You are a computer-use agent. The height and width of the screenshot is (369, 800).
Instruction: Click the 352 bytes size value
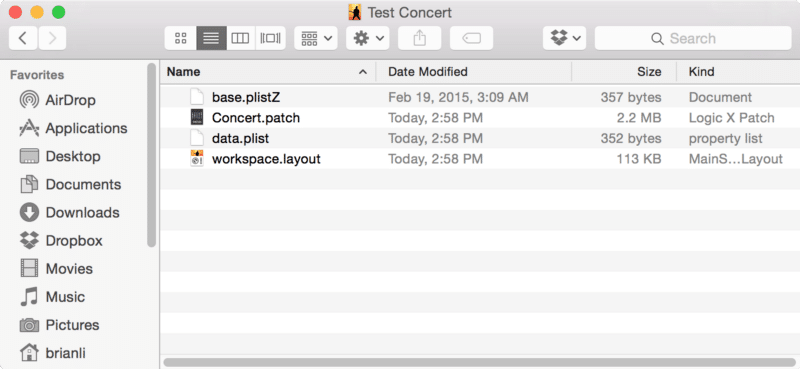coord(631,138)
